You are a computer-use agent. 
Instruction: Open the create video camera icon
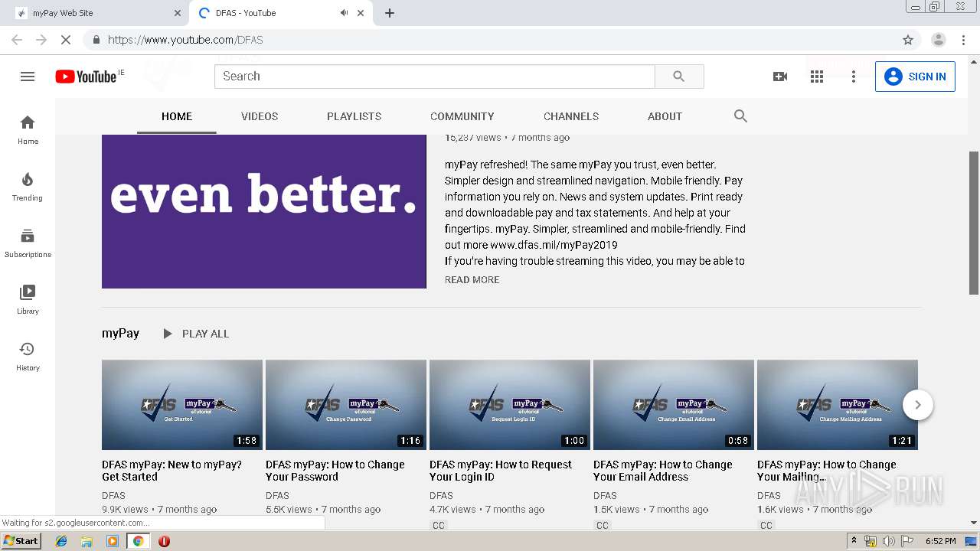coord(780,77)
